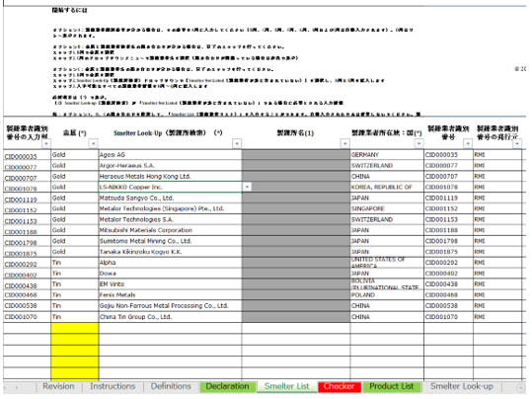Click the Tin cell in the Fenix Metals row
The height and width of the screenshot is (399, 532).
pyautogui.click(x=75, y=295)
